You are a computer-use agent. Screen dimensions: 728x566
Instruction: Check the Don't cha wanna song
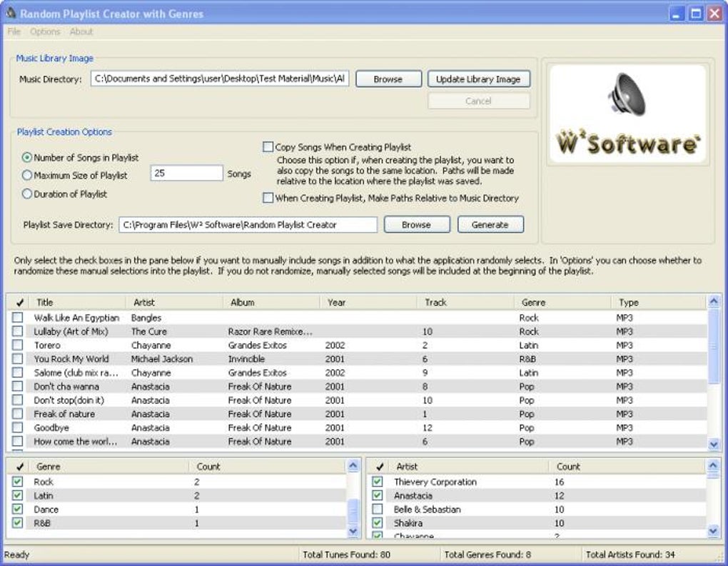tap(18, 386)
